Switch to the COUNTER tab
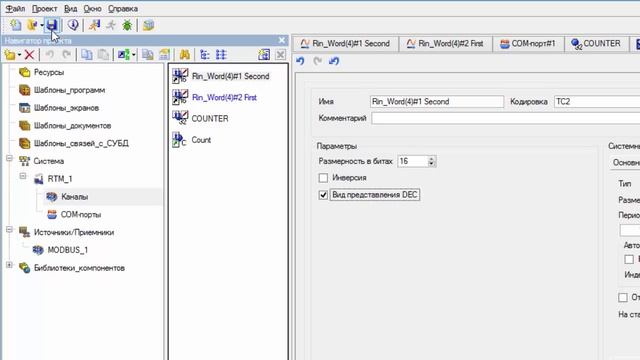 coord(596,43)
